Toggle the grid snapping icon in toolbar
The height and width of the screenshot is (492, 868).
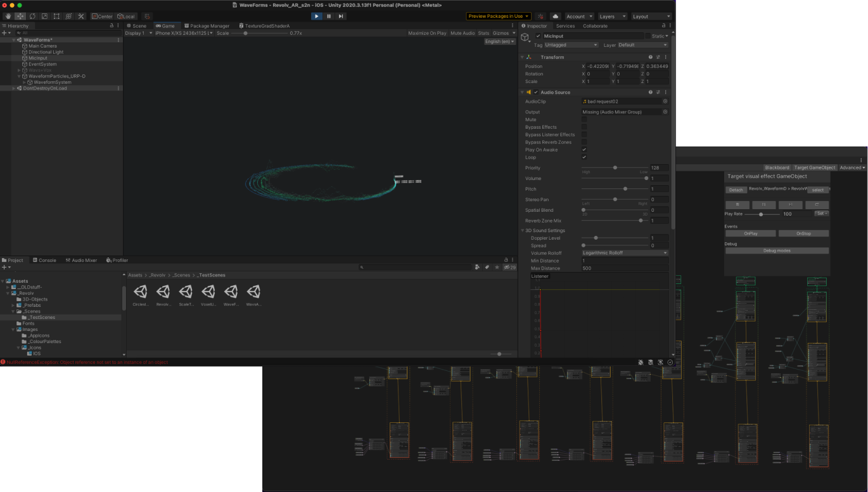click(147, 16)
